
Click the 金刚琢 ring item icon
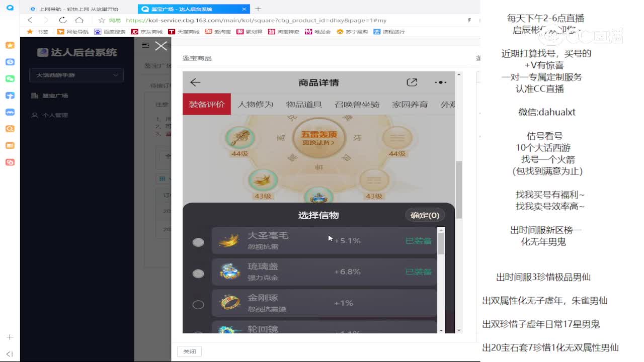coord(229,303)
